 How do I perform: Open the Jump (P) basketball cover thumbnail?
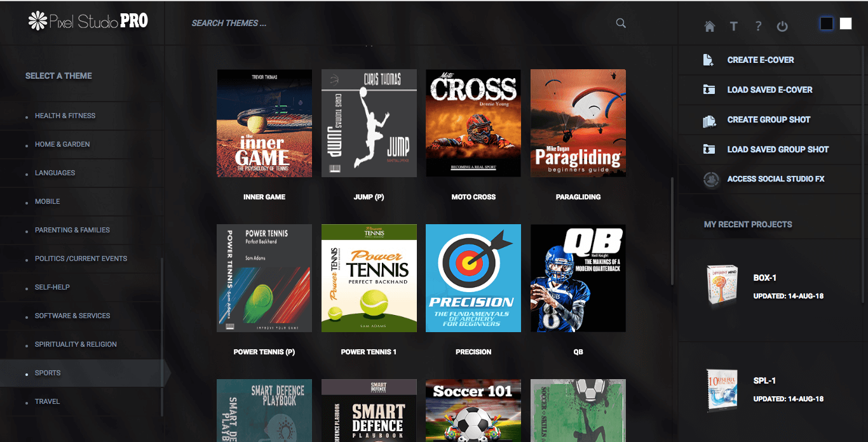pyautogui.click(x=369, y=123)
